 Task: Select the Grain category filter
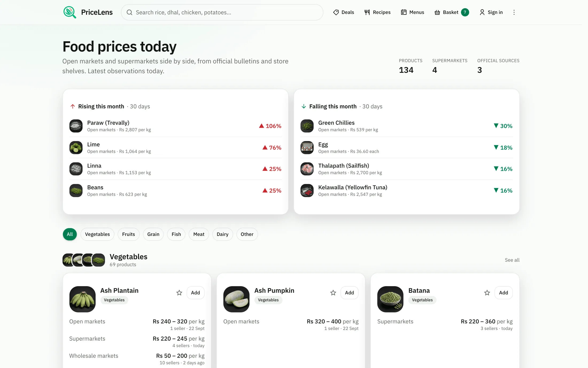(x=153, y=234)
